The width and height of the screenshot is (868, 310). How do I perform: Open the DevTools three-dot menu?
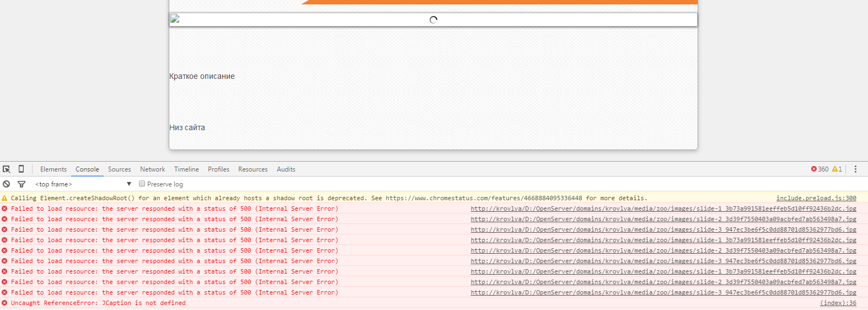point(855,169)
